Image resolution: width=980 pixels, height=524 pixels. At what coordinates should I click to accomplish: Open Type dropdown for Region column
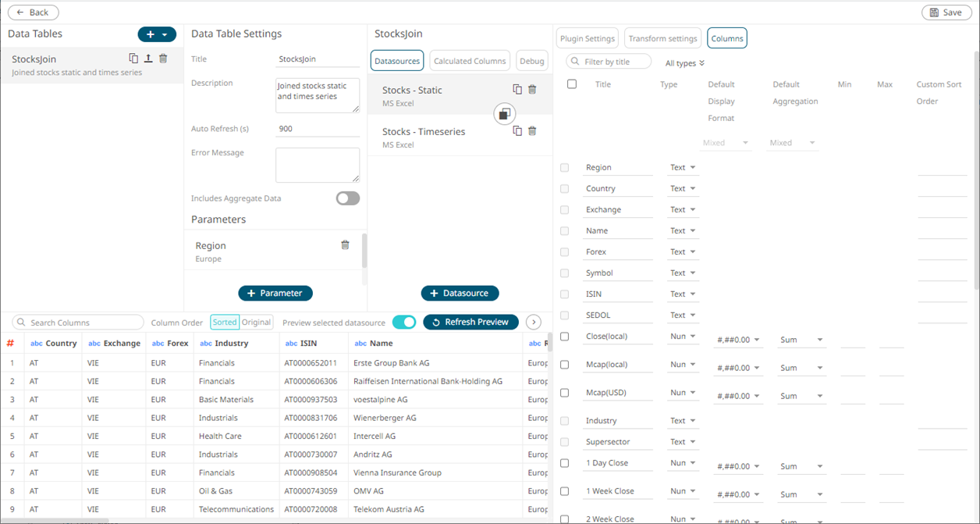pos(683,168)
